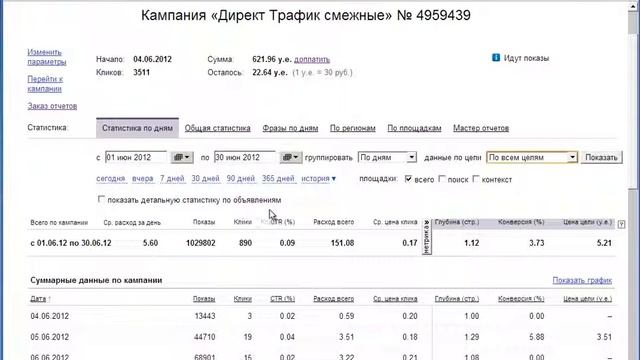Viewport: 640px width, 360px height.
Task: Select the сегодня period link
Action: 111,178
